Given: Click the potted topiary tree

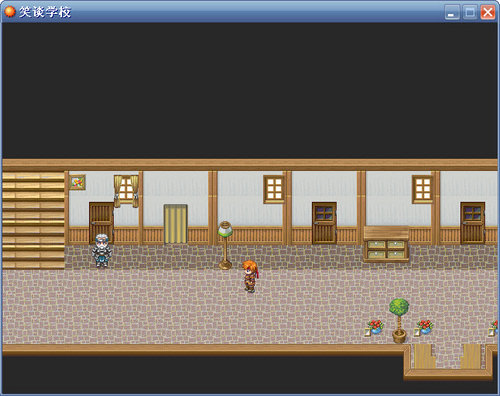Looking at the screenshot, I should 399,321.
